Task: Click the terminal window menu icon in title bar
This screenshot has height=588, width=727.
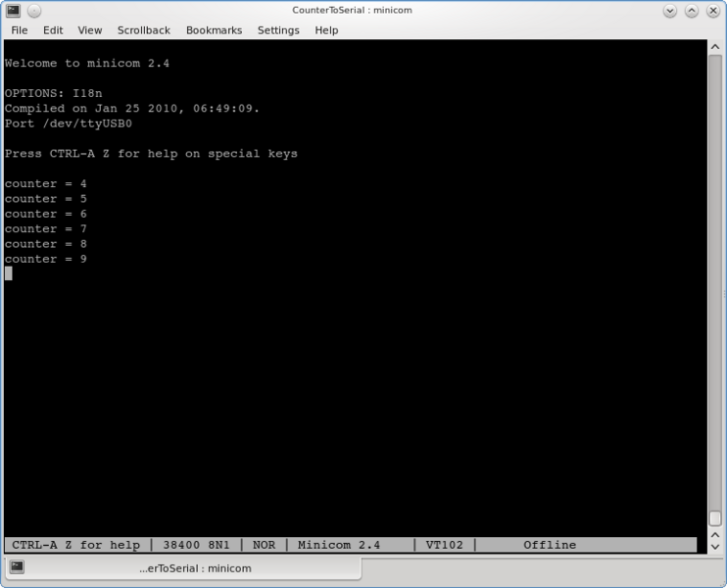Action: point(12,10)
